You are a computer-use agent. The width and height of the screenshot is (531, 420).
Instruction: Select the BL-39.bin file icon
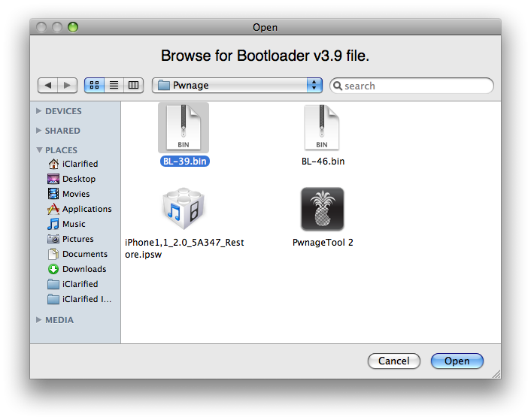click(x=183, y=127)
